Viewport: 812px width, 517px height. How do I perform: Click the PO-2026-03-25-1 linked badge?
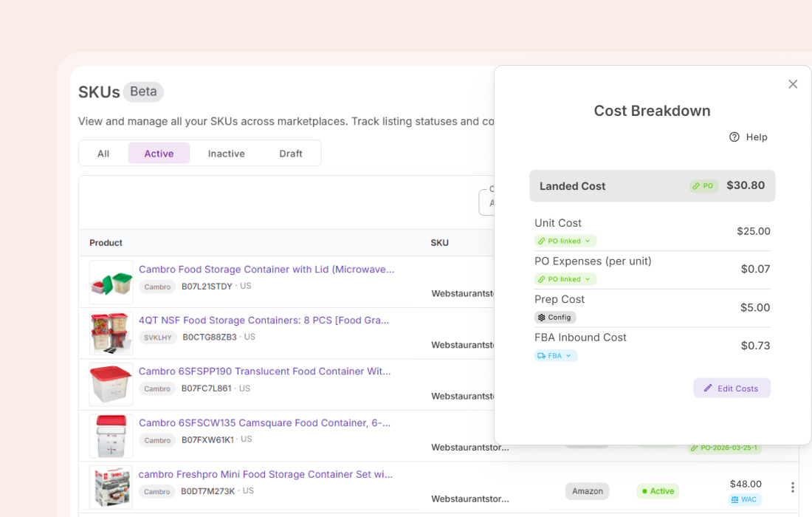point(725,448)
